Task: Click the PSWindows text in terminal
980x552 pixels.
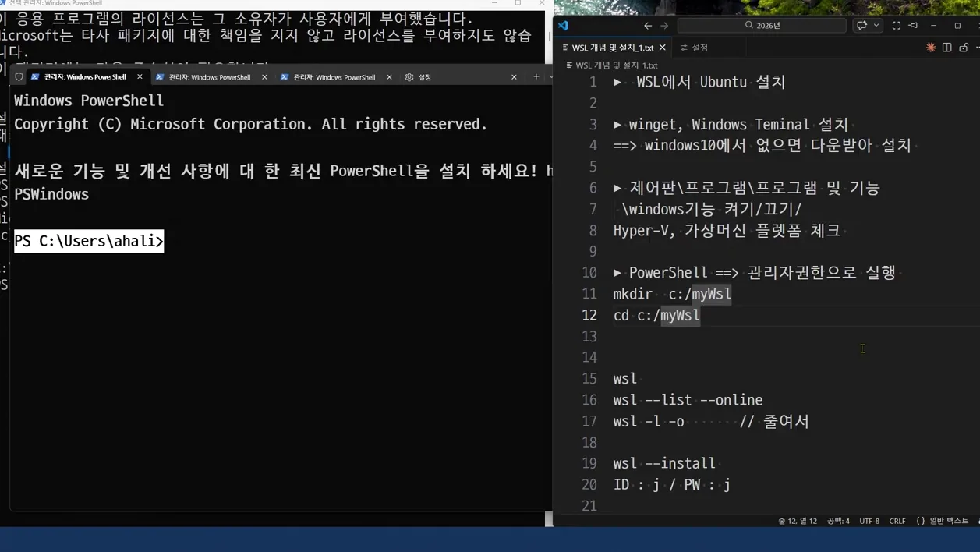Action: (51, 194)
